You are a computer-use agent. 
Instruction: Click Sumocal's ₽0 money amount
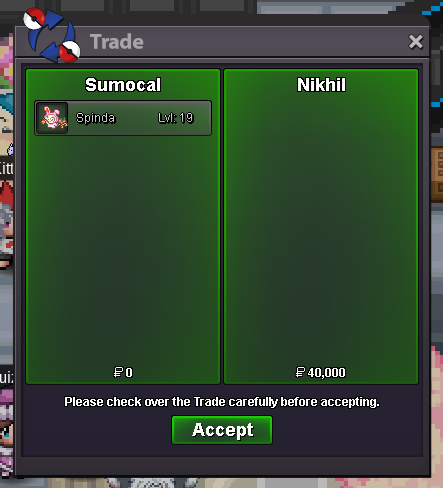pos(123,372)
